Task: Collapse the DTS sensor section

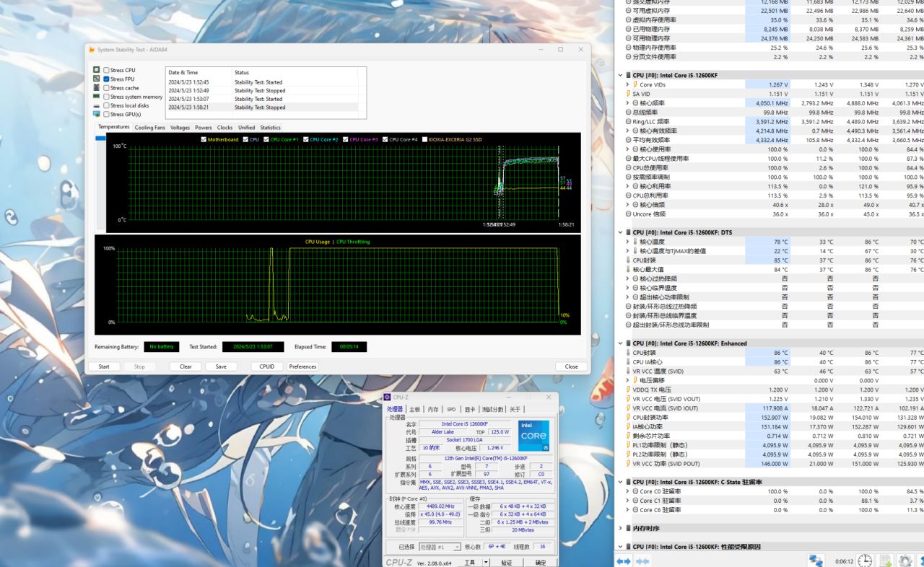Action: tap(620, 232)
